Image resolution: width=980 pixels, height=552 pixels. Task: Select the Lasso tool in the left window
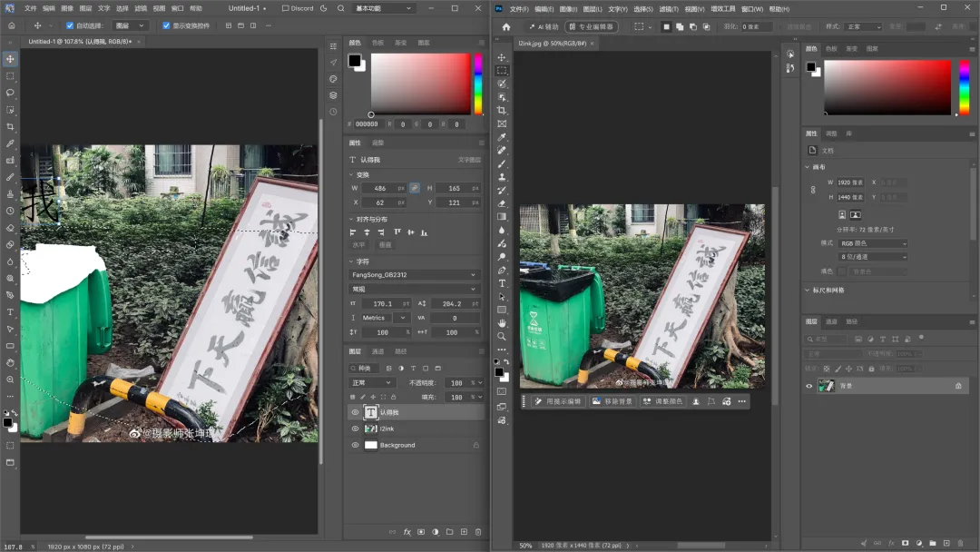[10, 93]
